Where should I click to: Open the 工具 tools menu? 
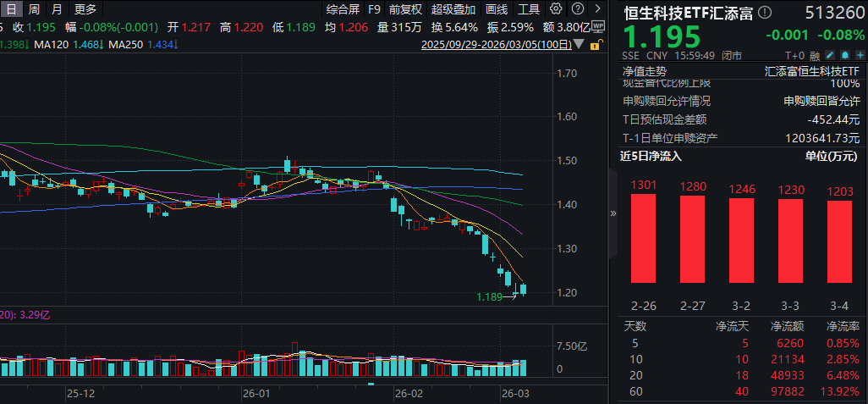point(529,9)
